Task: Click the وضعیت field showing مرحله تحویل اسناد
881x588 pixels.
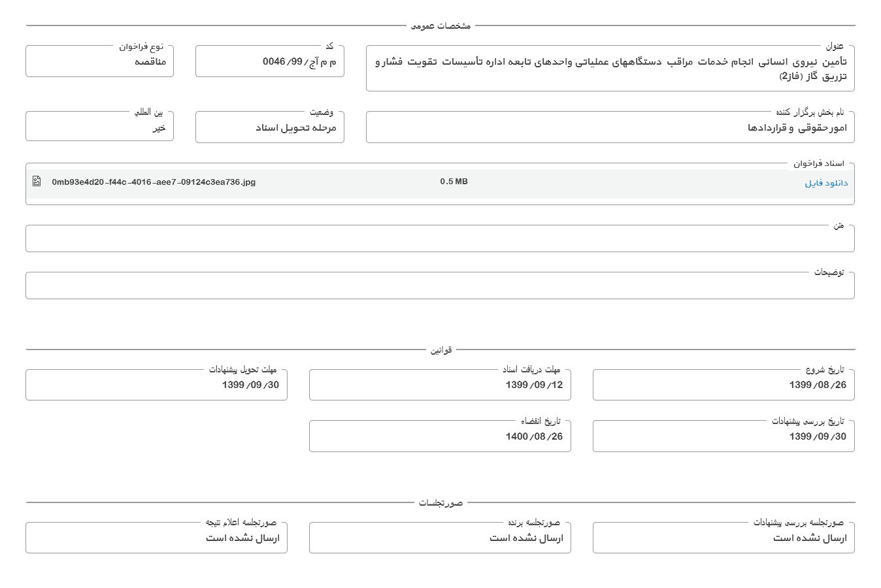Action: [x=270, y=127]
